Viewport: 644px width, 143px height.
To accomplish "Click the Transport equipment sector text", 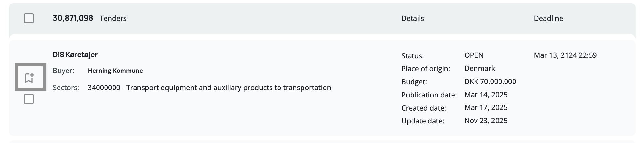I will point(209,88).
